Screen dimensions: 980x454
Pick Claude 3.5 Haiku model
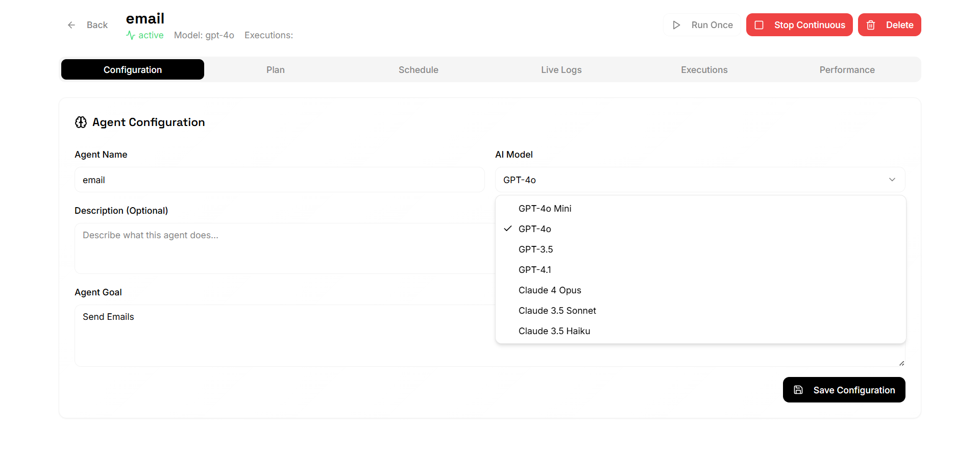pyautogui.click(x=700, y=331)
